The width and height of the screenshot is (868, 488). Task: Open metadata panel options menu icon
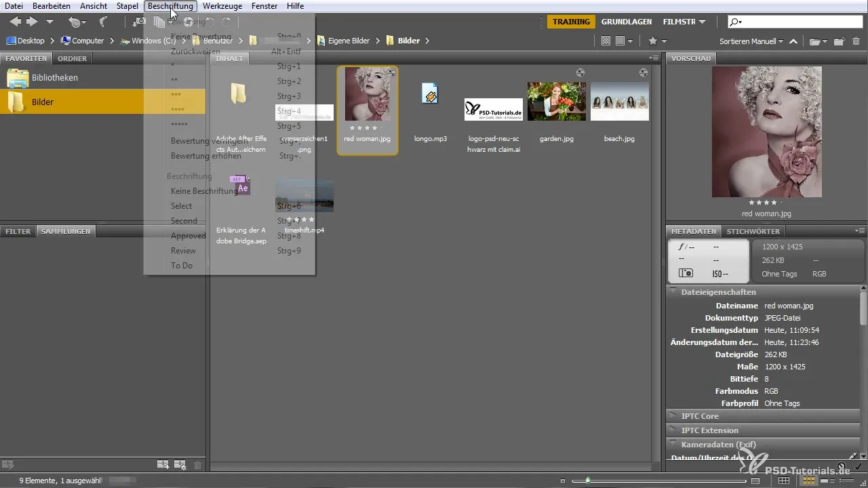pyautogui.click(x=861, y=231)
